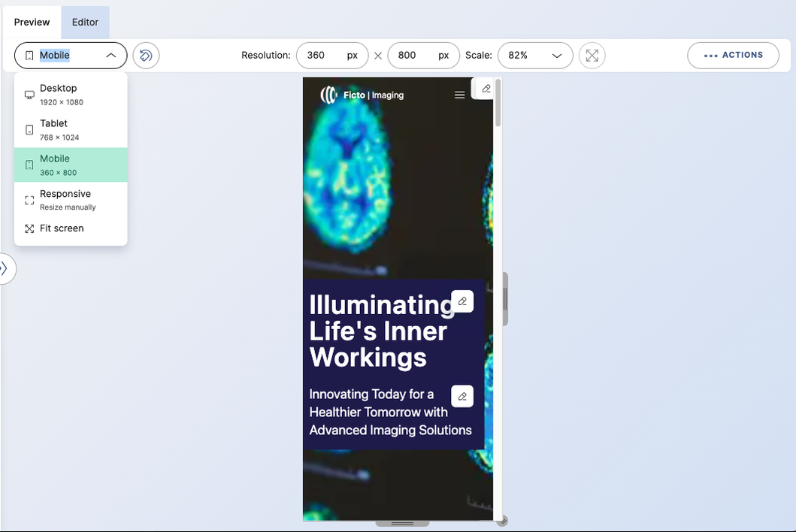Switch to the Editor tab
The image size is (796, 532).
click(x=85, y=22)
